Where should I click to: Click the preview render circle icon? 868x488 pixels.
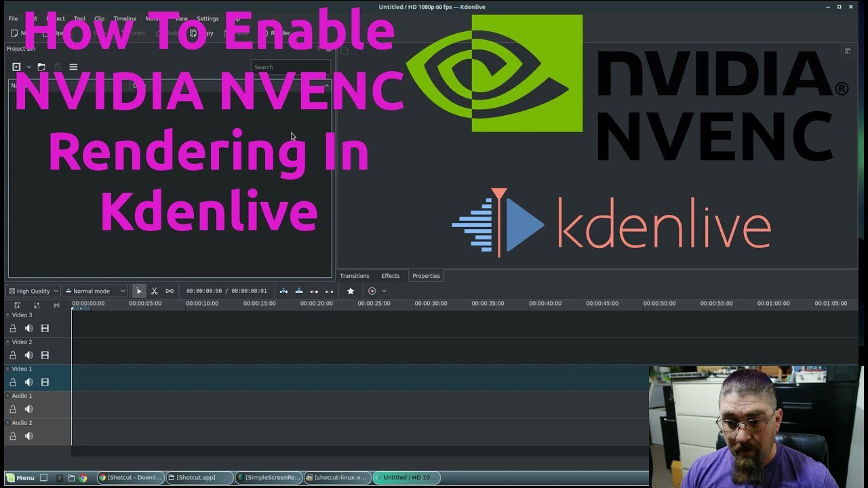coord(372,291)
